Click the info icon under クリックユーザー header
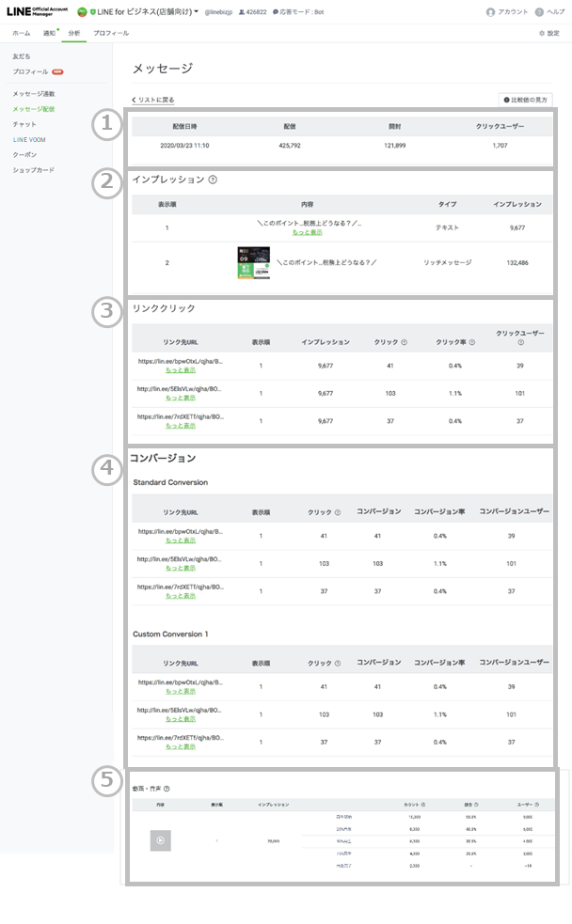This screenshot has width=572, height=924. click(520, 342)
